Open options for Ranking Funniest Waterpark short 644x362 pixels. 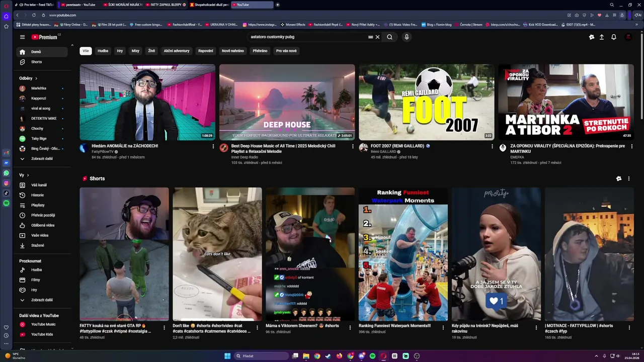443,327
